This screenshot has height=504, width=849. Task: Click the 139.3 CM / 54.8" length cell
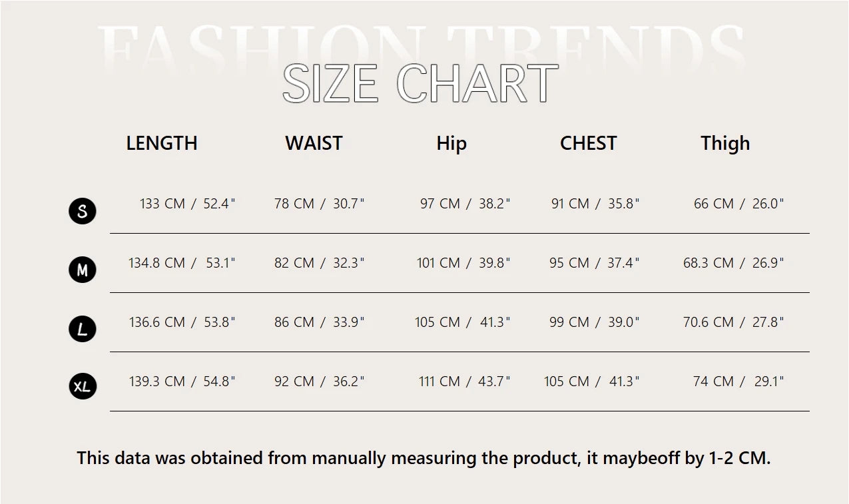click(x=182, y=381)
